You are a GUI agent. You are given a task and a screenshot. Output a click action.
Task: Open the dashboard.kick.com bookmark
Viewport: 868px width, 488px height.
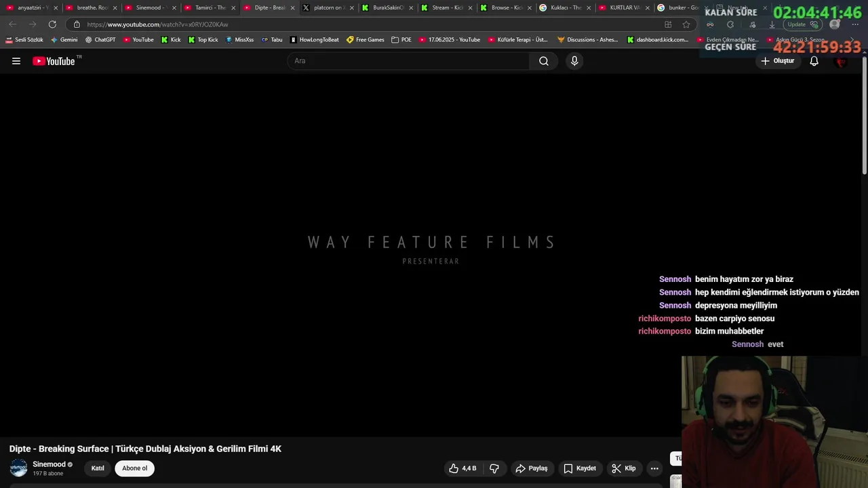pos(658,40)
